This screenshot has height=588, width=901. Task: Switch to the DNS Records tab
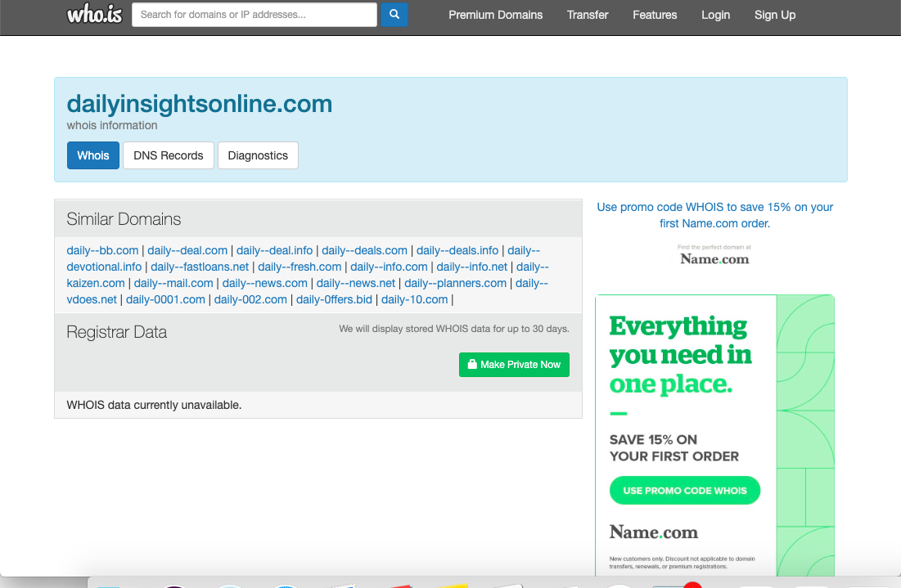coord(169,155)
